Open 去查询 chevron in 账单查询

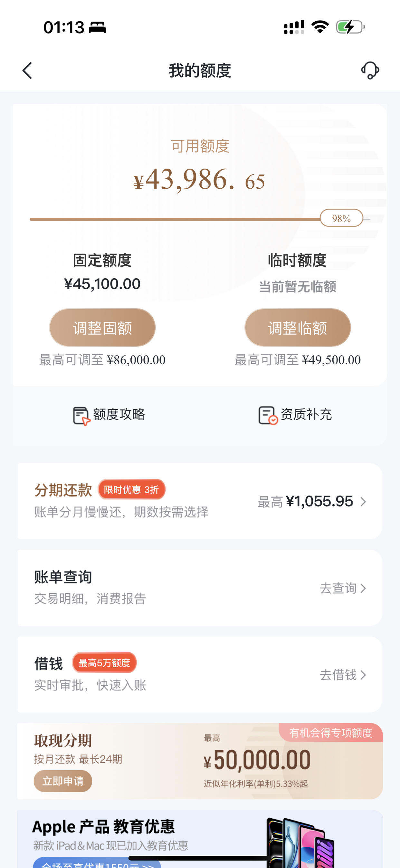[x=363, y=588]
